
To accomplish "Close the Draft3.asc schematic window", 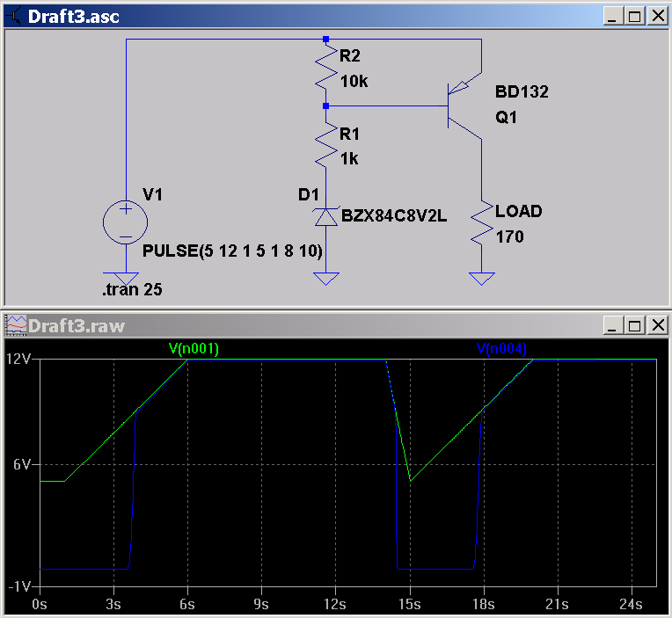I will pos(658,17).
